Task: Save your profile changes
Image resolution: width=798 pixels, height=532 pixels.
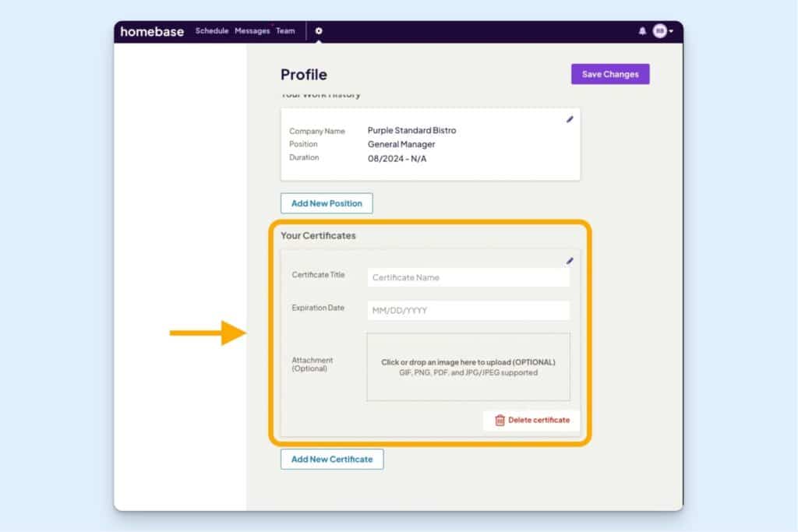Action: pyautogui.click(x=610, y=73)
